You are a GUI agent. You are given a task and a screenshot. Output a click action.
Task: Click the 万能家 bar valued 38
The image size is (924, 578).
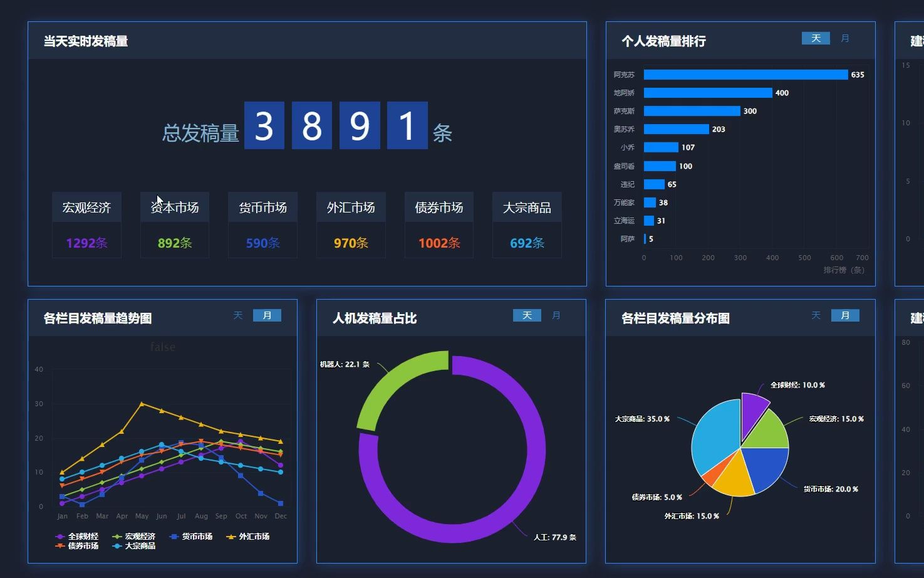coord(650,202)
